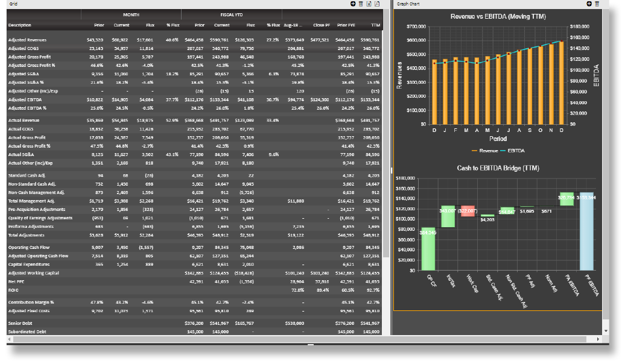This screenshot has width=625, height=364.
Task: Click the light blue PF EBITDA bar
Action: 586,231
